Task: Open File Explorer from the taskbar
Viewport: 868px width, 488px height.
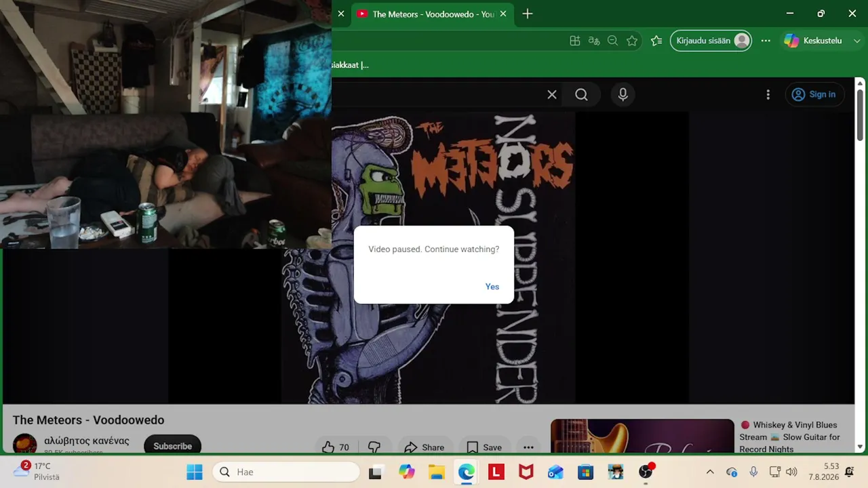Action: click(437, 472)
